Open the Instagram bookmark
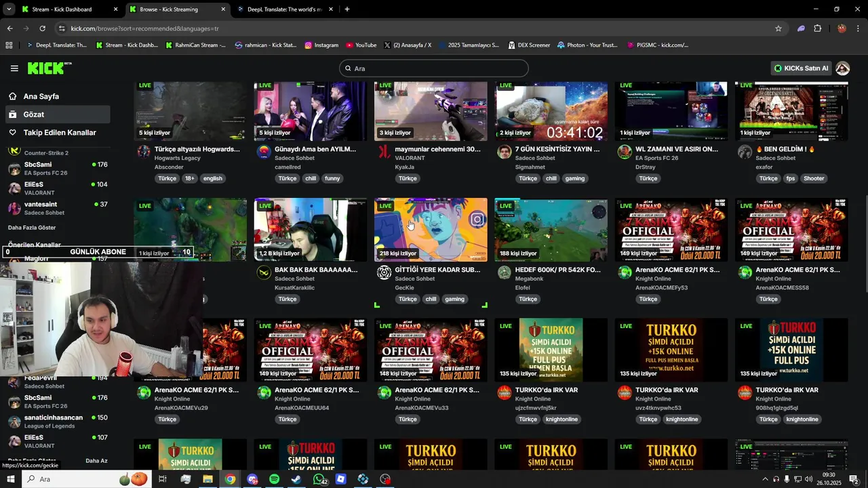Image resolution: width=868 pixels, height=488 pixels. (321, 45)
